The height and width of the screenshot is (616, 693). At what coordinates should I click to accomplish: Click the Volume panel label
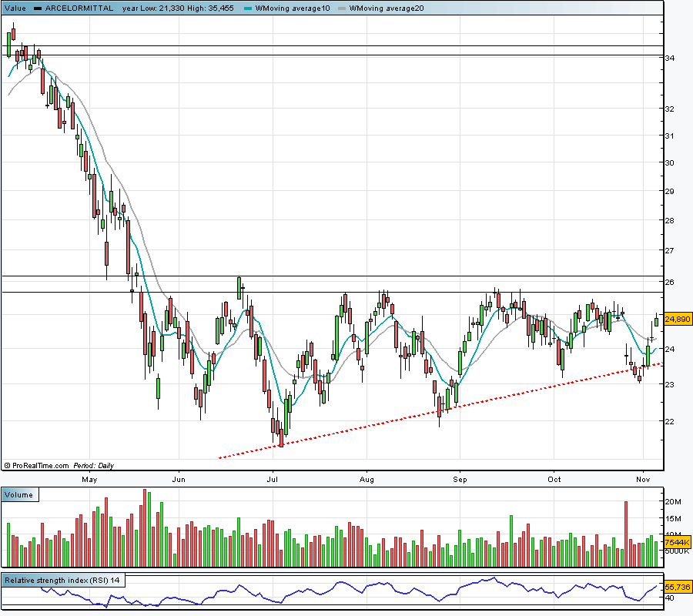pos(19,495)
